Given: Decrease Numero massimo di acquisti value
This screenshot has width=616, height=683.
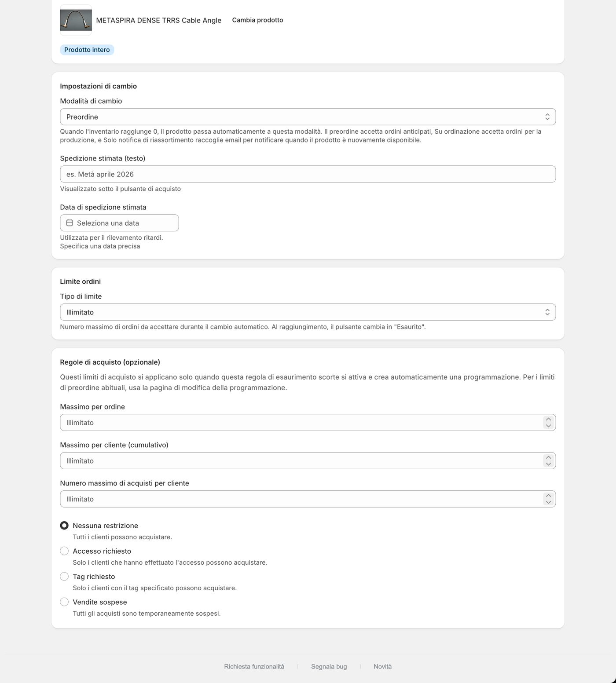Looking at the screenshot, I should pyautogui.click(x=548, y=502).
